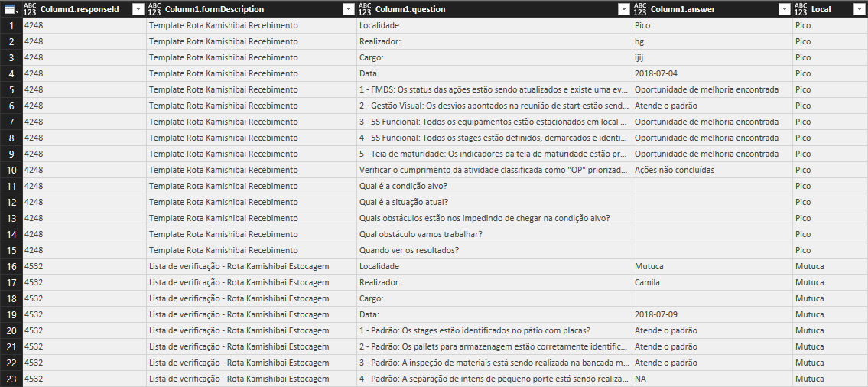Change data type icon of Column1.question
The height and width of the screenshot is (387, 868).
click(x=365, y=9)
